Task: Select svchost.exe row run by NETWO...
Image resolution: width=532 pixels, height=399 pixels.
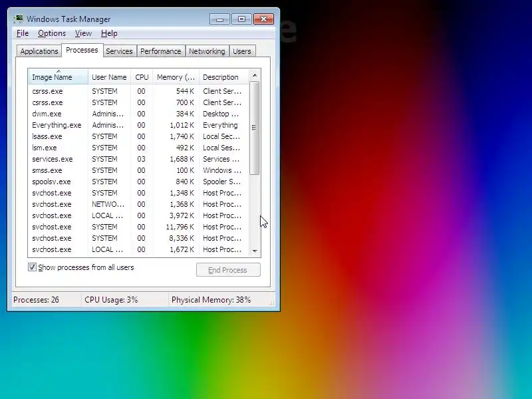Action: 138,204
